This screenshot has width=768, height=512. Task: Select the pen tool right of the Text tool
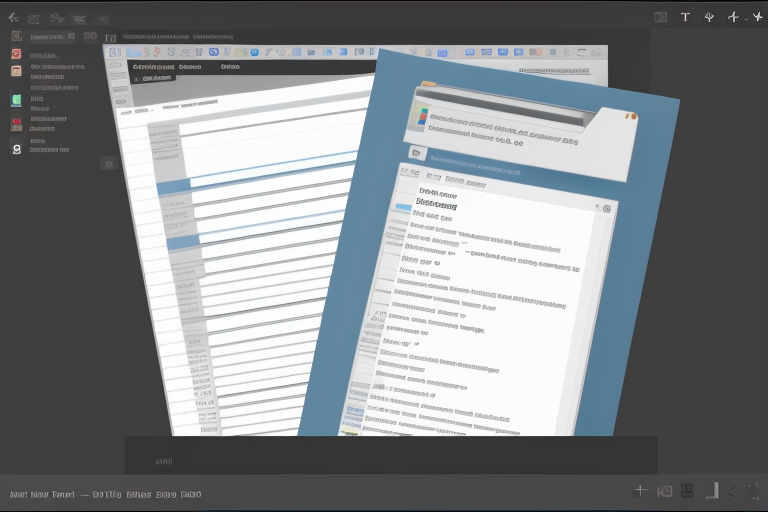tap(709, 17)
